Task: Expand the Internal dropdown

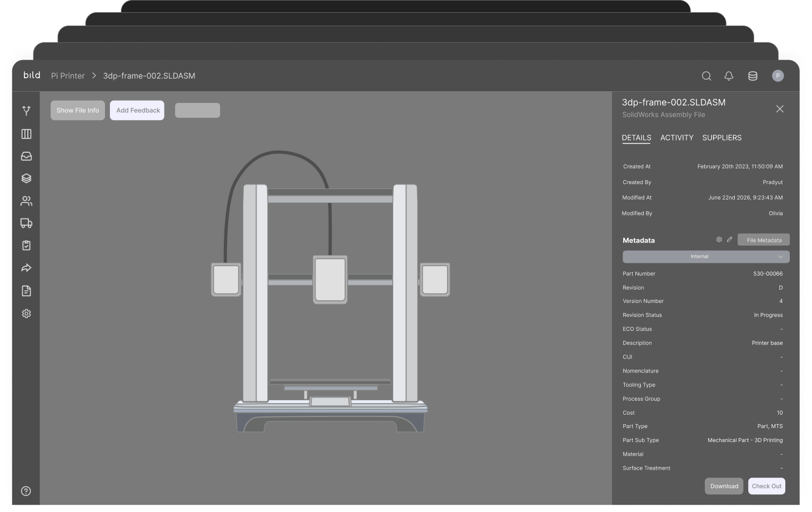Action: 706,256
